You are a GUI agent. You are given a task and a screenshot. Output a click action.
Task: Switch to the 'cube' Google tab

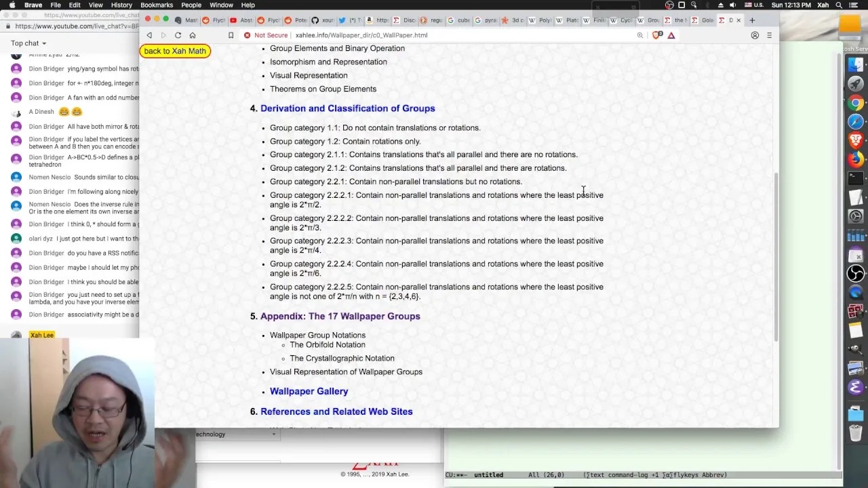coord(460,20)
